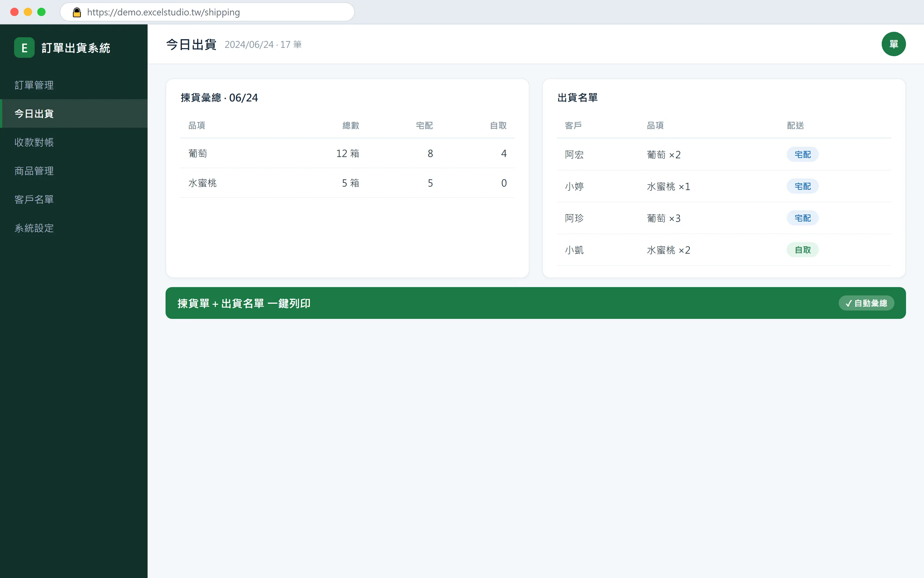Click customer 阿珍 in shipping list
Viewport: 924px width, 578px height.
point(574,218)
